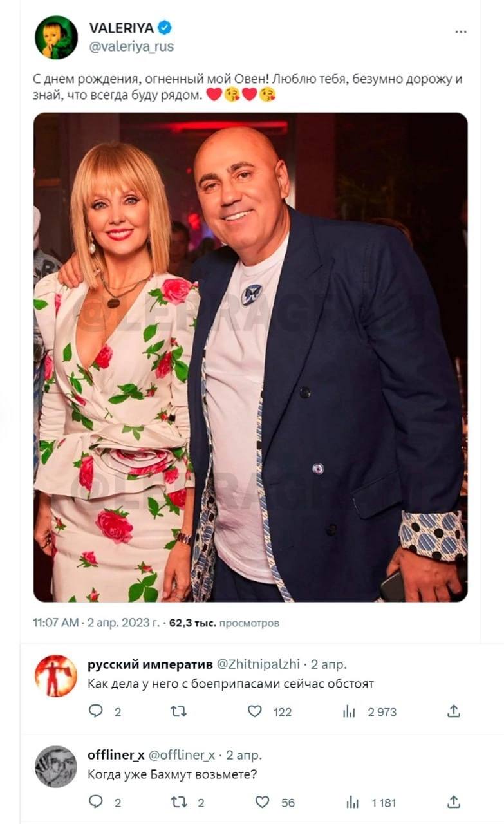Viewport: 504px width, 824px height.
Task: Share the offliner_x comment
Action: (x=454, y=802)
